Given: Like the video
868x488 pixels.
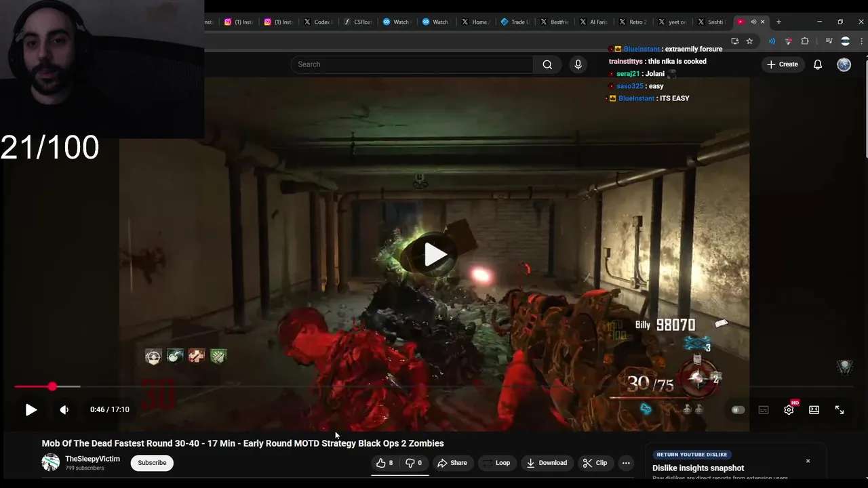Looking at the screenshot, I should pyautogui.click(x=384, y=463).
